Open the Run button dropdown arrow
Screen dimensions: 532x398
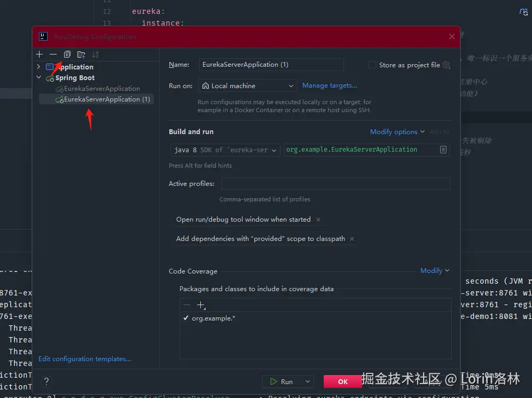pos(308,382)
